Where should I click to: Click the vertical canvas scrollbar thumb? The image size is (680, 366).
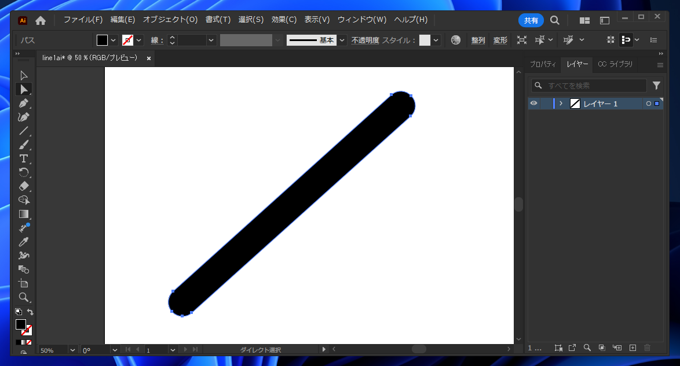(519, 204)
